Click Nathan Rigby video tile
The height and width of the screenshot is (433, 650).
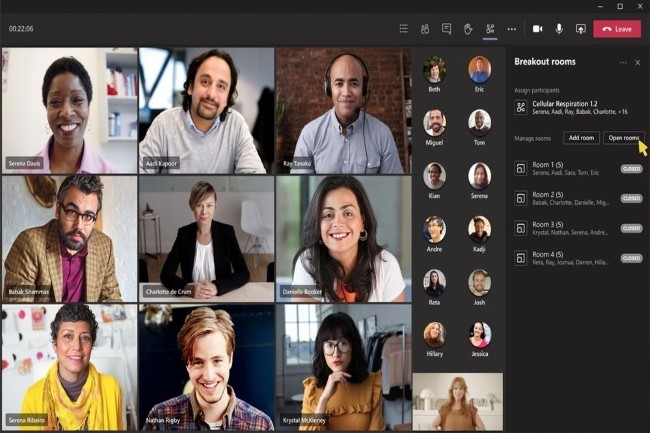(206, 367)
